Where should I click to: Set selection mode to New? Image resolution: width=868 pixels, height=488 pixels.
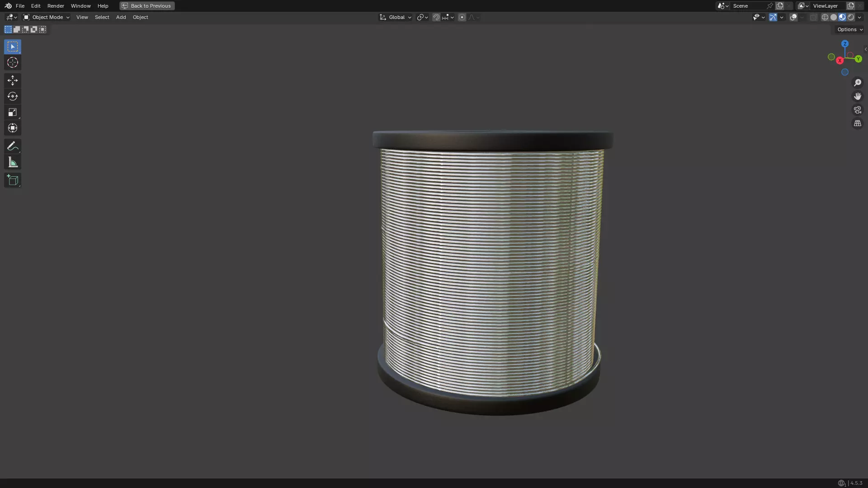(8, 29)
